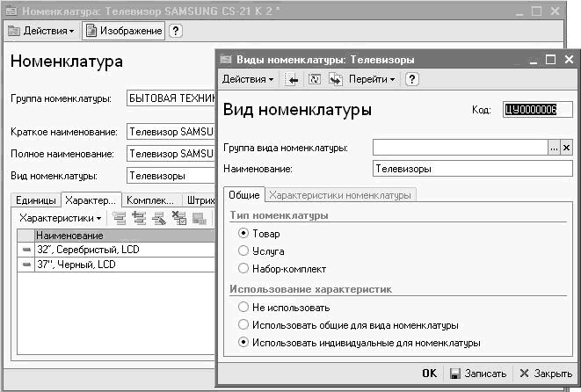Viewport: 581px width, 392px height.
Task: Switch to the Единицы tab
Action: click(x=35, y=200)
